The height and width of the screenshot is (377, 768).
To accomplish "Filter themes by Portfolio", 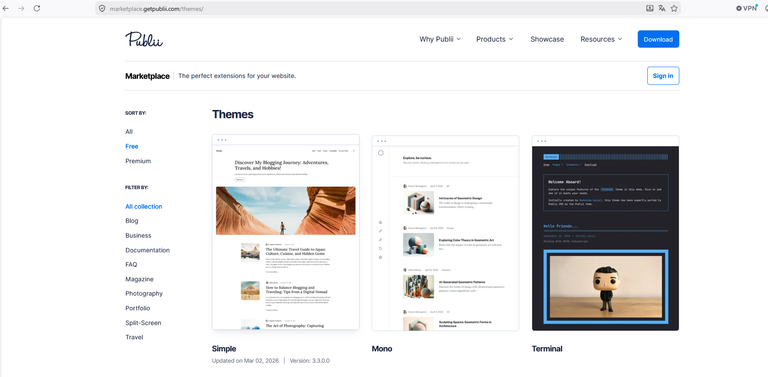I will pos(138,308).
